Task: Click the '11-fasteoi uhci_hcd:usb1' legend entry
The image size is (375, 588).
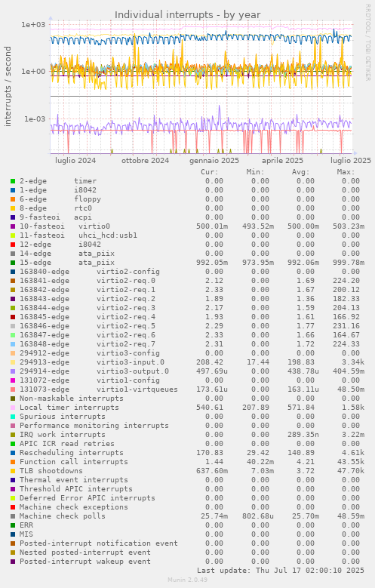Action: (x=78, y=236)
